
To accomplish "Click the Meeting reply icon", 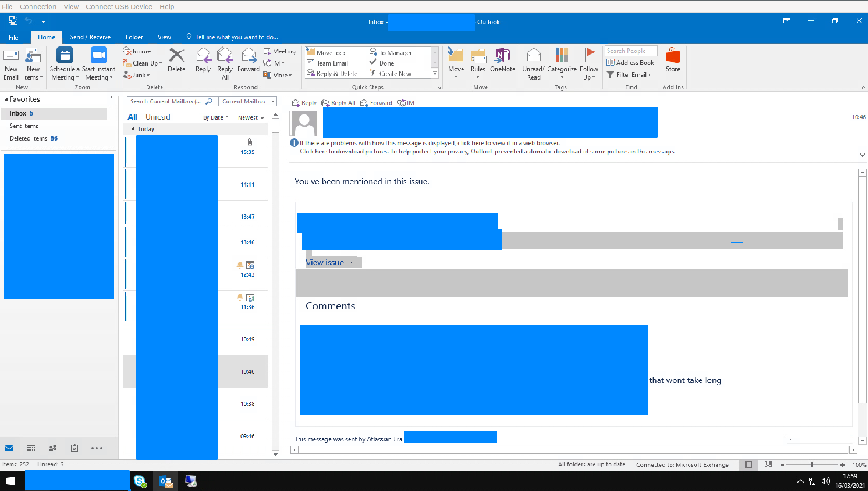I will pyautogui.click(x=267, y=51).
